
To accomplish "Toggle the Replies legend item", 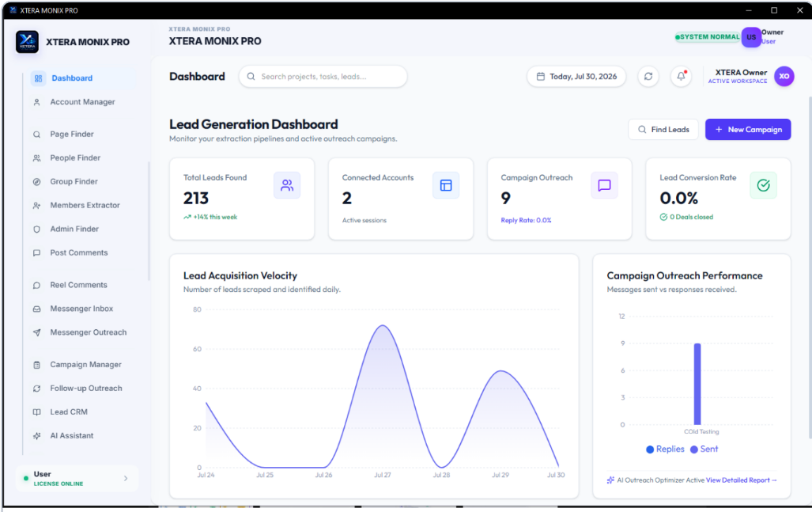I will pyautogui.click(x=666, y=449).
